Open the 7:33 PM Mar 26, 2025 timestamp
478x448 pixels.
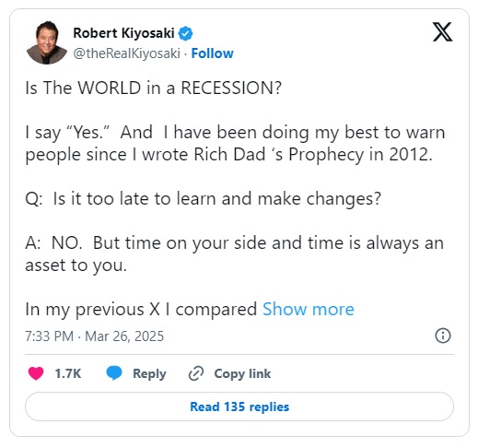click(x=95, y=336)
